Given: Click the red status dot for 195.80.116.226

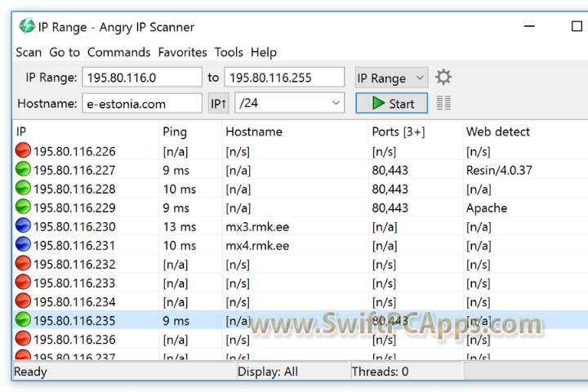Looking at the screenshot, I should [23, 150].
